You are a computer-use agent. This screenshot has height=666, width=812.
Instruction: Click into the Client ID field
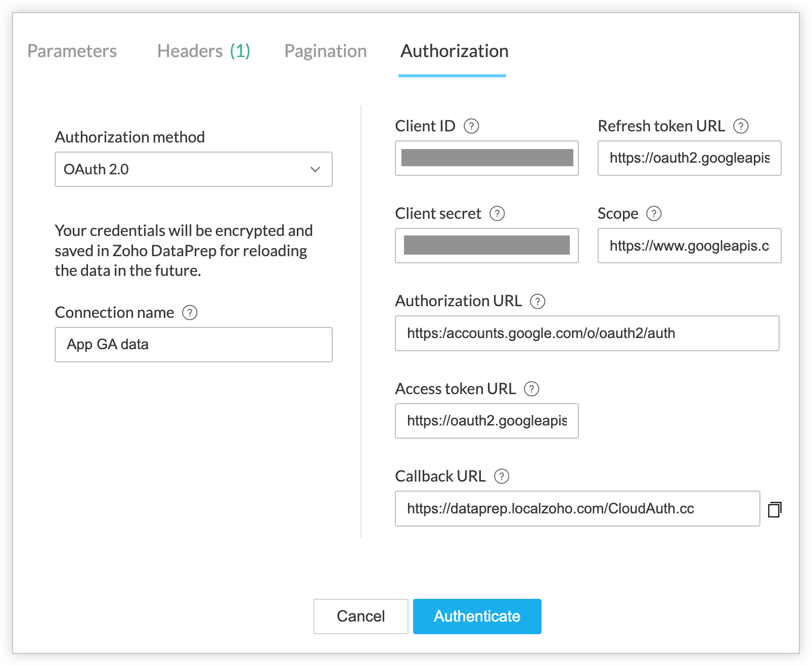(x=486, y=158)
